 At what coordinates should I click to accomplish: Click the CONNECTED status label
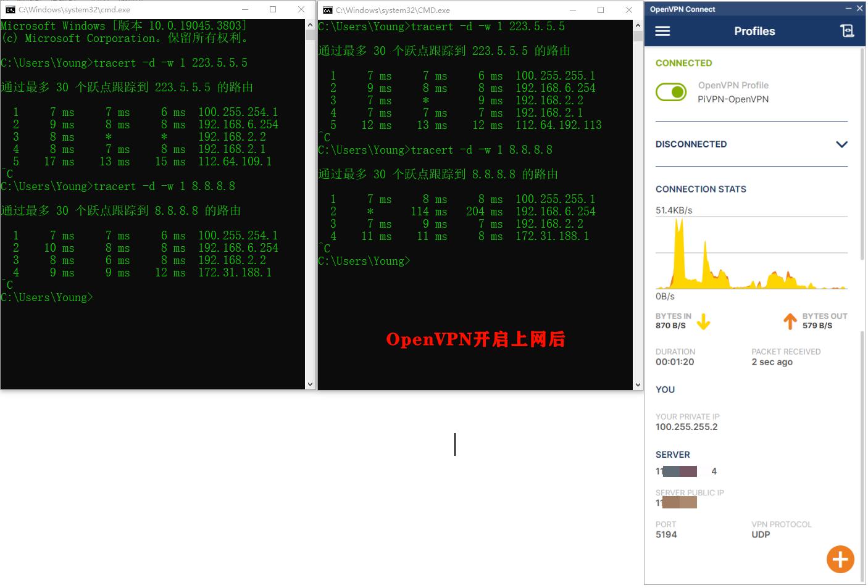[x=683, y=63]
